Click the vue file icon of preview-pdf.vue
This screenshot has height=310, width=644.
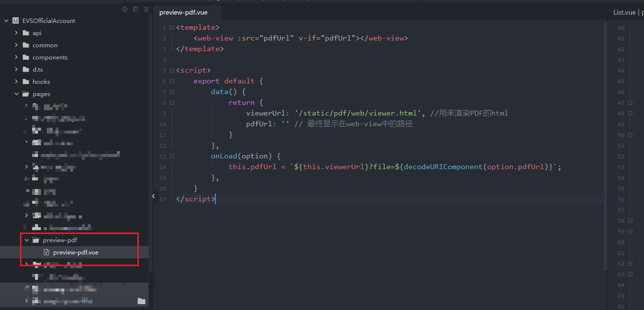[46, 252]
